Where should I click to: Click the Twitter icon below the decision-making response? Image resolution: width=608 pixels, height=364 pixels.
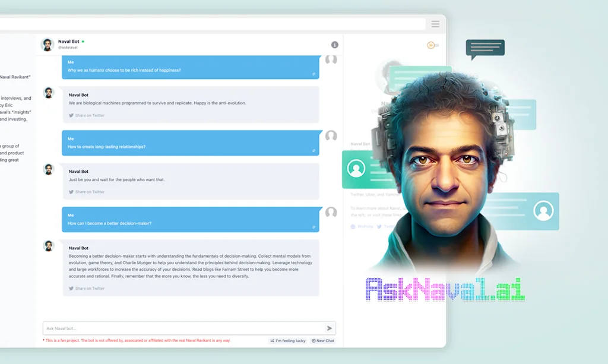click(x=72, y=288)
